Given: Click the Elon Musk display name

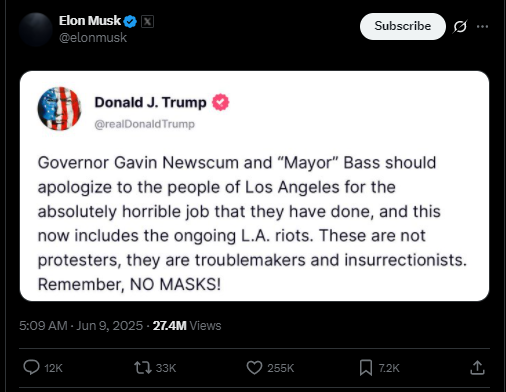Looking at the screenshot, I should coord(90,21).
